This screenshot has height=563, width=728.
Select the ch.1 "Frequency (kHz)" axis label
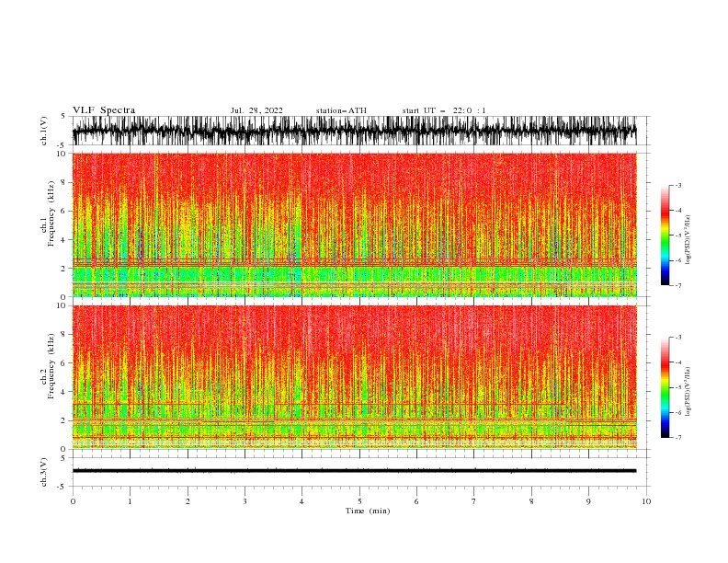click(x=51, y=213)
